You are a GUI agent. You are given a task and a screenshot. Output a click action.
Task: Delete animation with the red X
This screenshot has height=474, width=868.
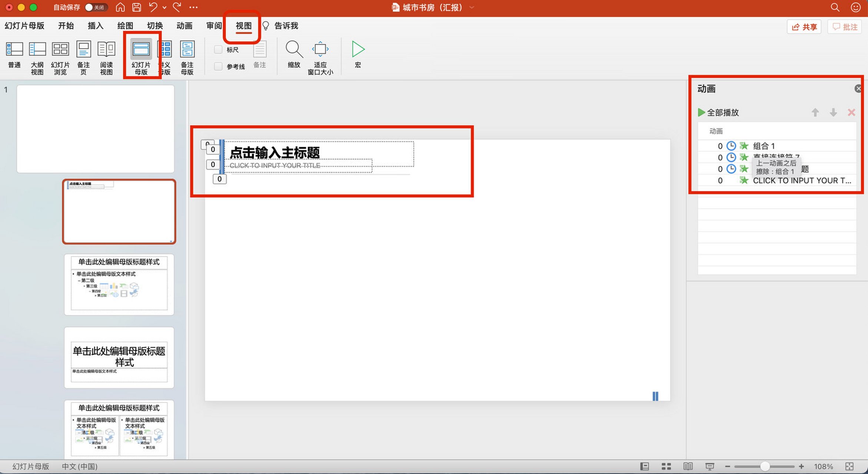coord(851,112)
